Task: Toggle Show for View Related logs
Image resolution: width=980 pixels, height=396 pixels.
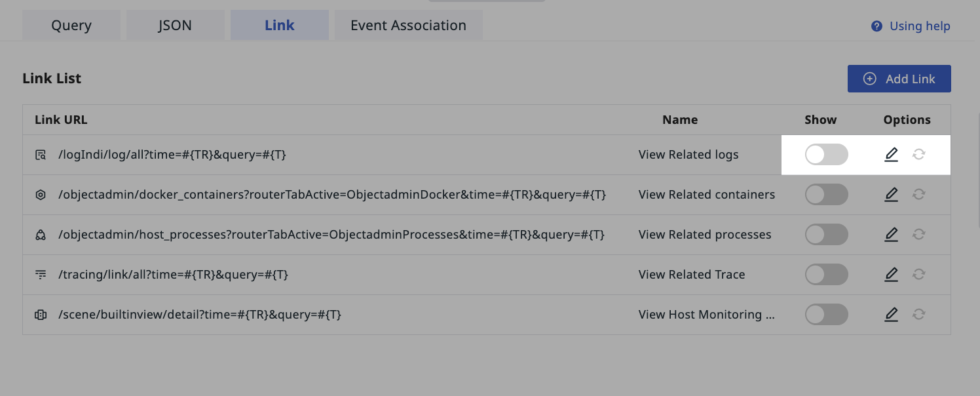Action: [826, 155]
